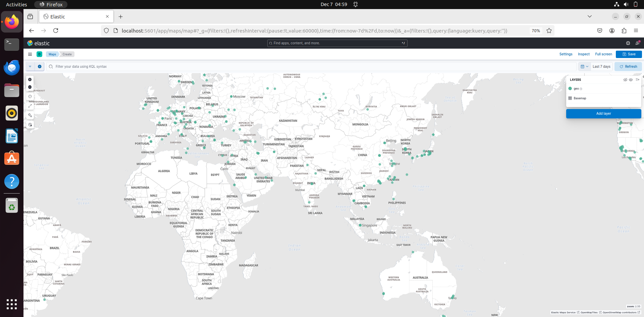Open the newsfeed notifications icon
The height and width of the screenshot is (317, 644).
coord(638,43)
